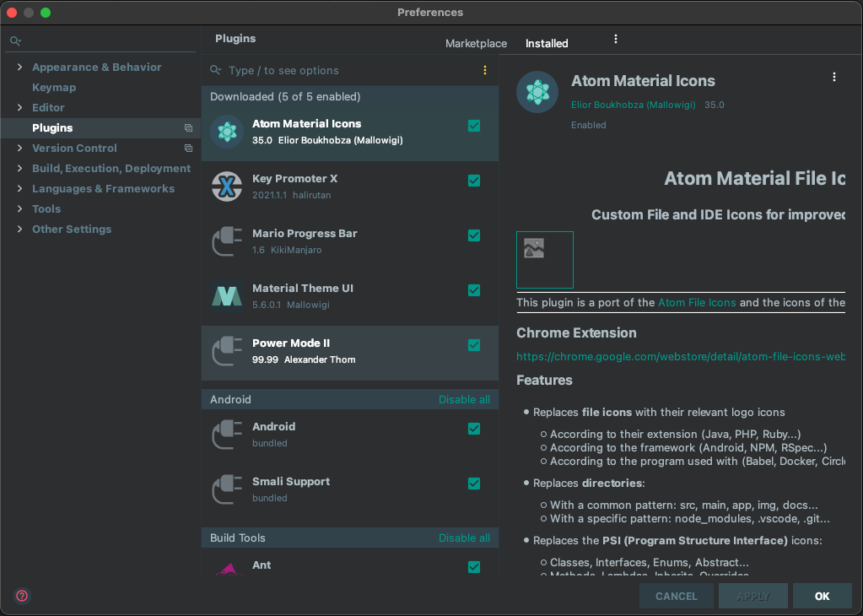Click the Material Theme UI logo icon
Viewport: 863px width, 616px height.
click(227, 296)
